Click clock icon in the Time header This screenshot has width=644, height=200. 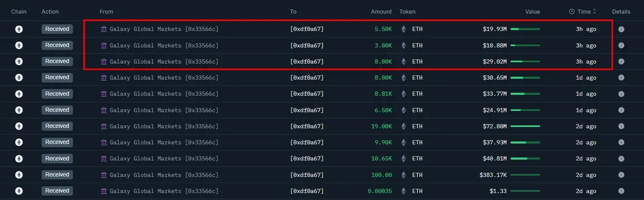(571, 11)
